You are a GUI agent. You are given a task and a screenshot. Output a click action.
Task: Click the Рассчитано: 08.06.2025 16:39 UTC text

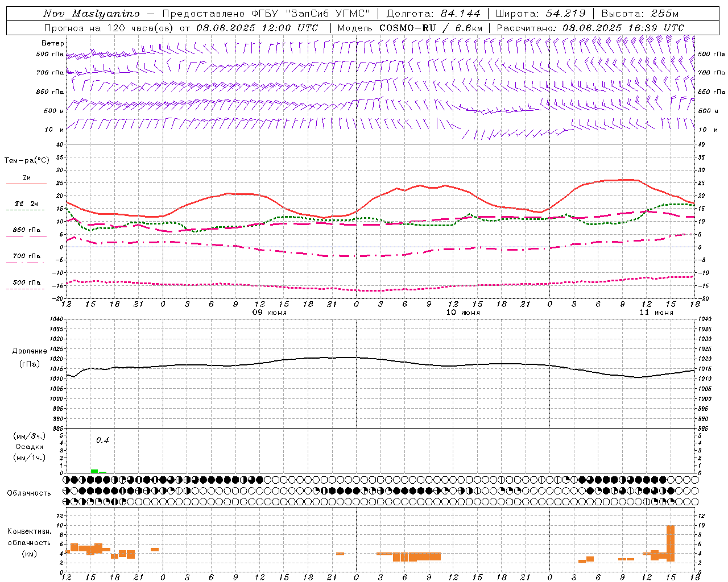[x=590, y=28]
